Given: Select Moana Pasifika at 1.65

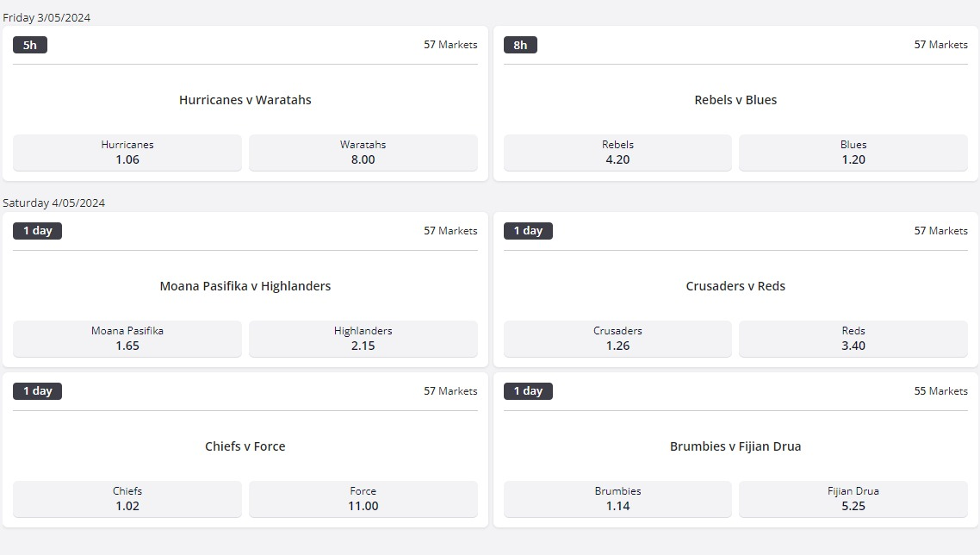Looking at the screenshot, I should [x=127, y=339].
